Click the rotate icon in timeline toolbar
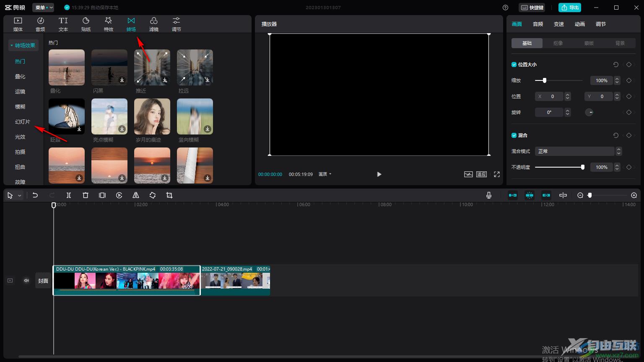 [153, 195]
